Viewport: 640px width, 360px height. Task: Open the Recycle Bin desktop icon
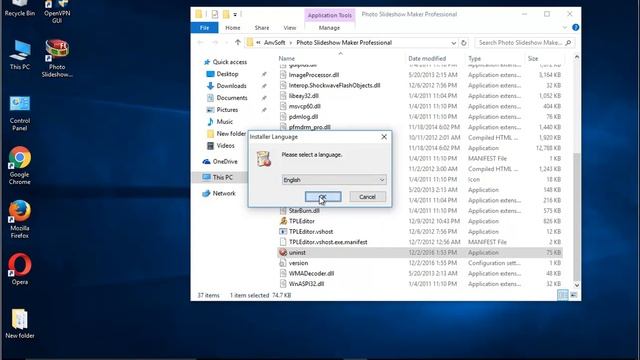[20, 8]
